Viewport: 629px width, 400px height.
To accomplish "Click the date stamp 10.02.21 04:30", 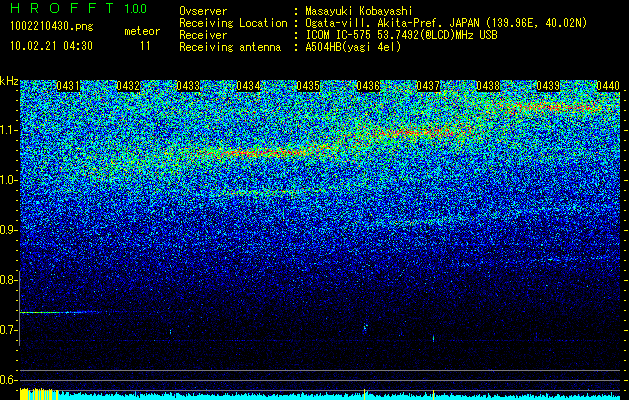I will coord(51,46).
